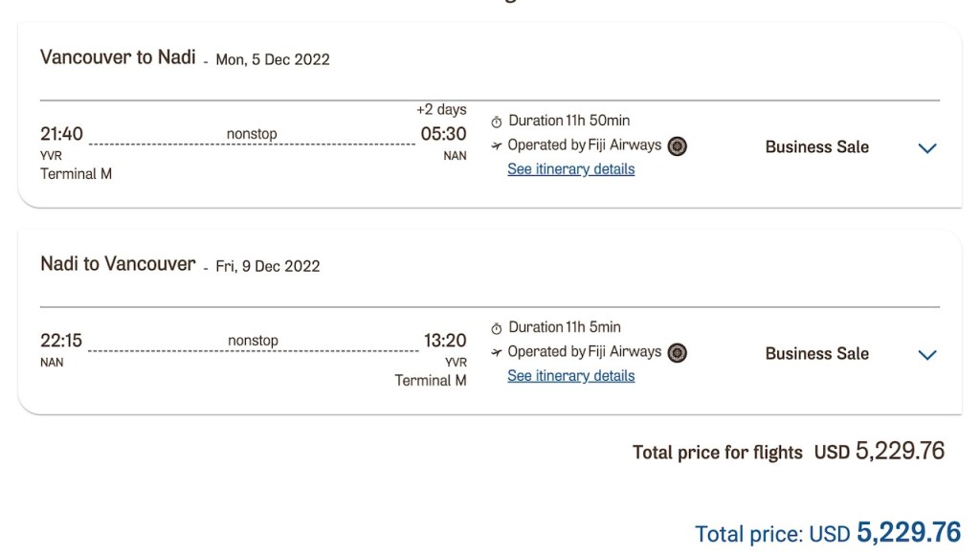Image resolution: width=980 pixels, height=555 pixels.
Task: Click duration clock icon for return flight
Action: [496, 328]
